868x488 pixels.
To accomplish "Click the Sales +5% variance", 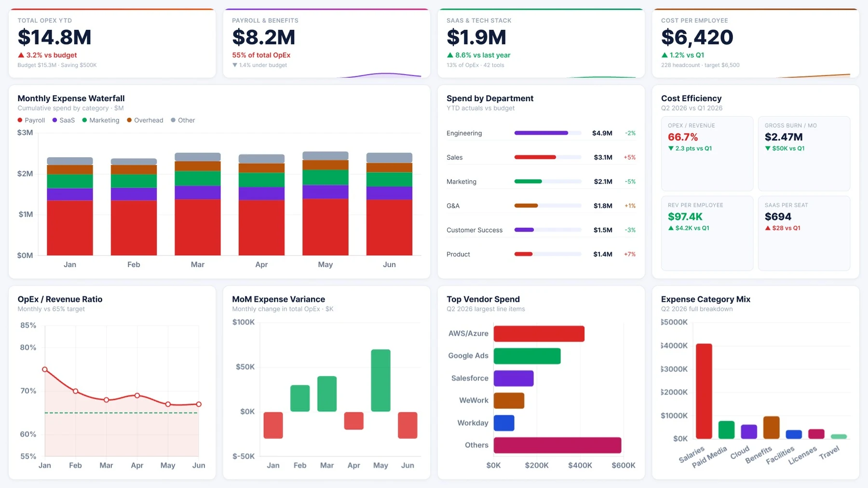I will tap(630, 157).
